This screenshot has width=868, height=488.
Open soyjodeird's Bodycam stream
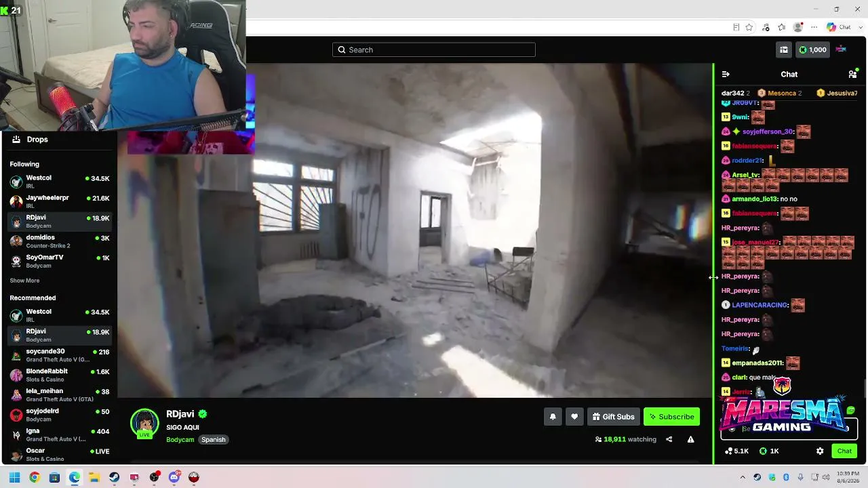pos(59,415)
